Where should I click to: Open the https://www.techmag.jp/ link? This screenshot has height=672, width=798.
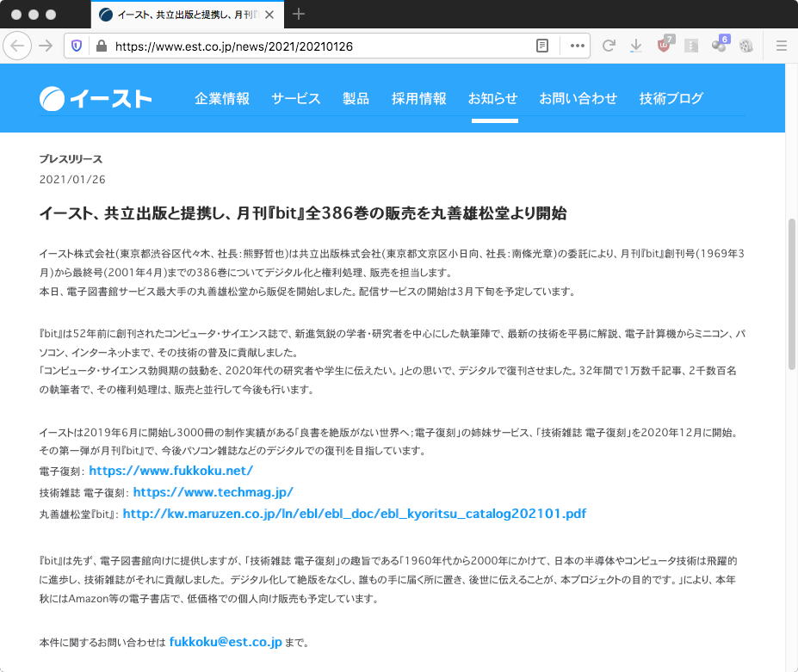[x=213, y=492]
